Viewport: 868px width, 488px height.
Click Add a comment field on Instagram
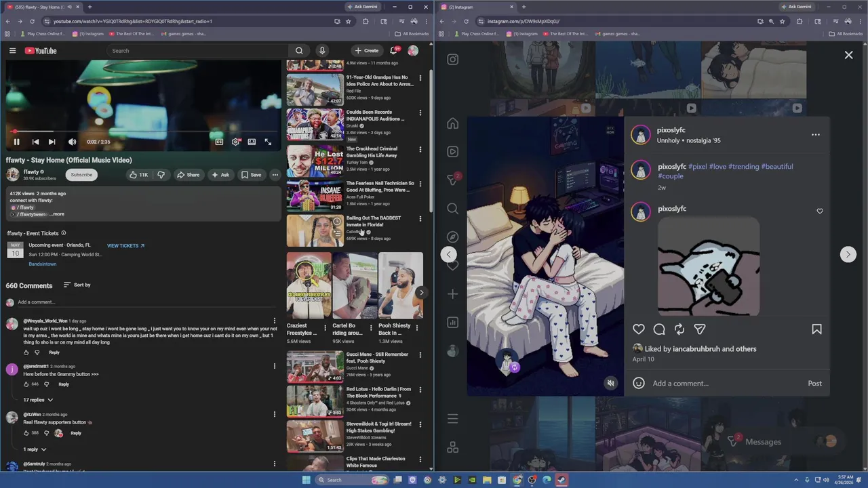[x=726, y=384]
